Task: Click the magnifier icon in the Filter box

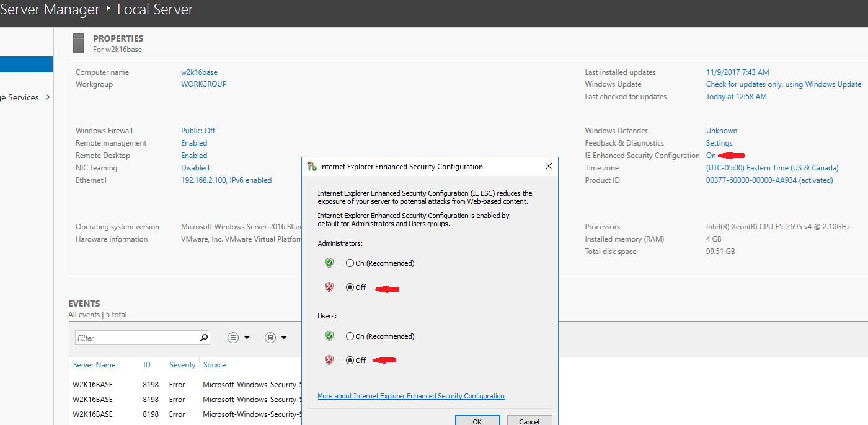Action: [x=203, y=338]
